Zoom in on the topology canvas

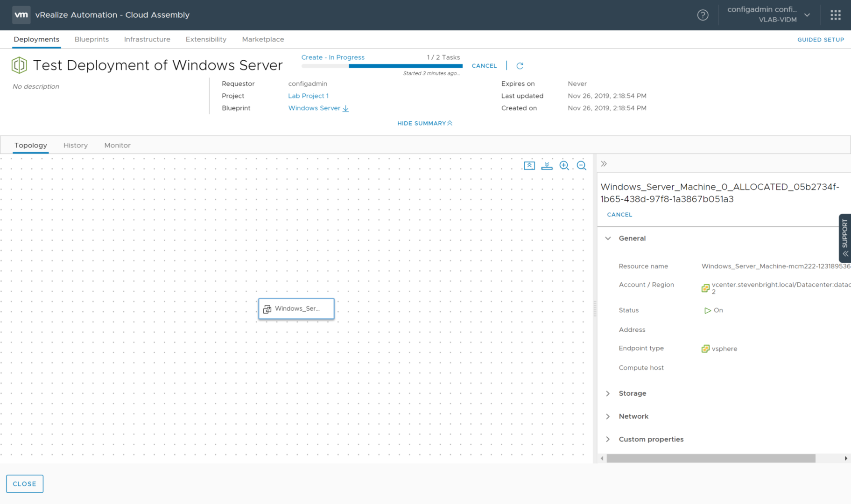564,166
